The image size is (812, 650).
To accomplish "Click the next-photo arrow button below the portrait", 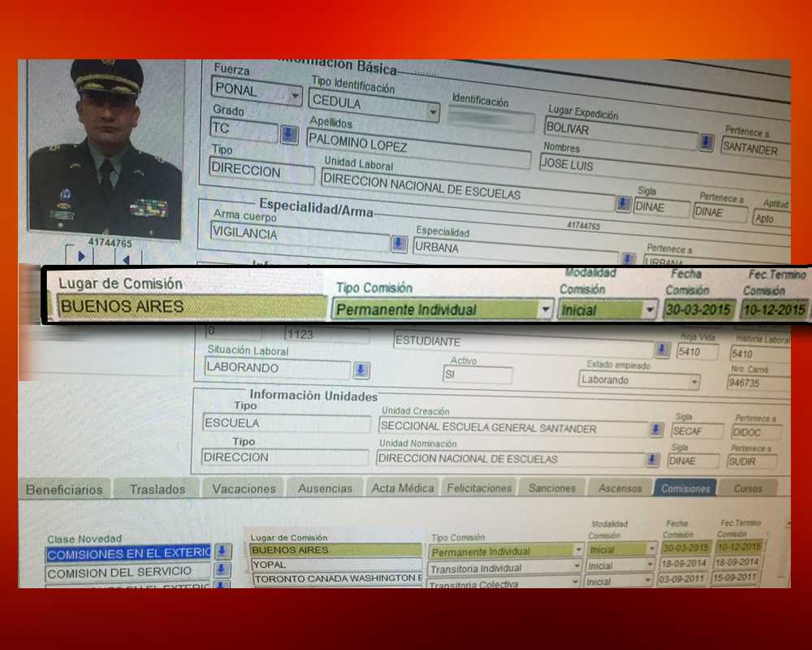I will (81, 257).
